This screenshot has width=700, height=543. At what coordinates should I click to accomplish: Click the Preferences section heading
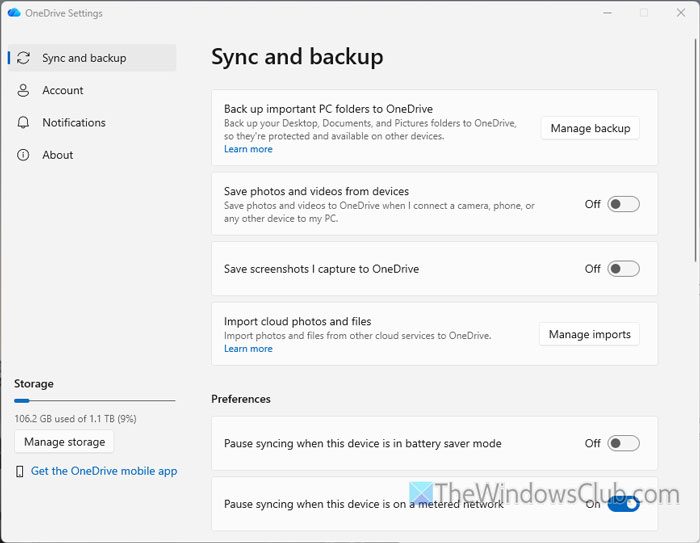(x=241, y=399)
